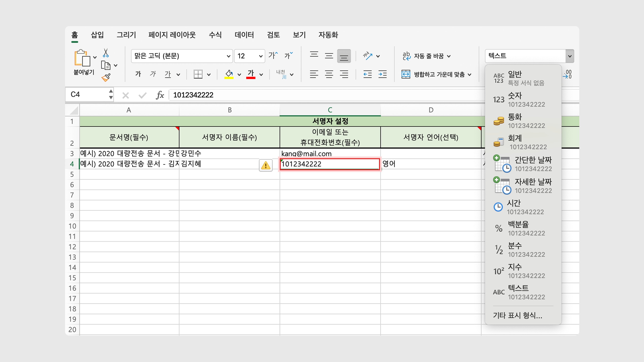Click the yellow warning error indicator
644x362 pixels.
click(265, 165)
